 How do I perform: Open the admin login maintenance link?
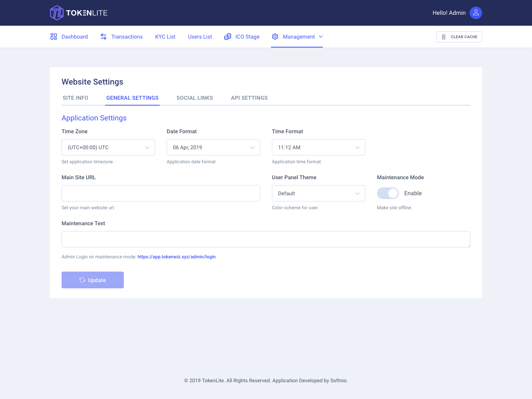[176, 257]
